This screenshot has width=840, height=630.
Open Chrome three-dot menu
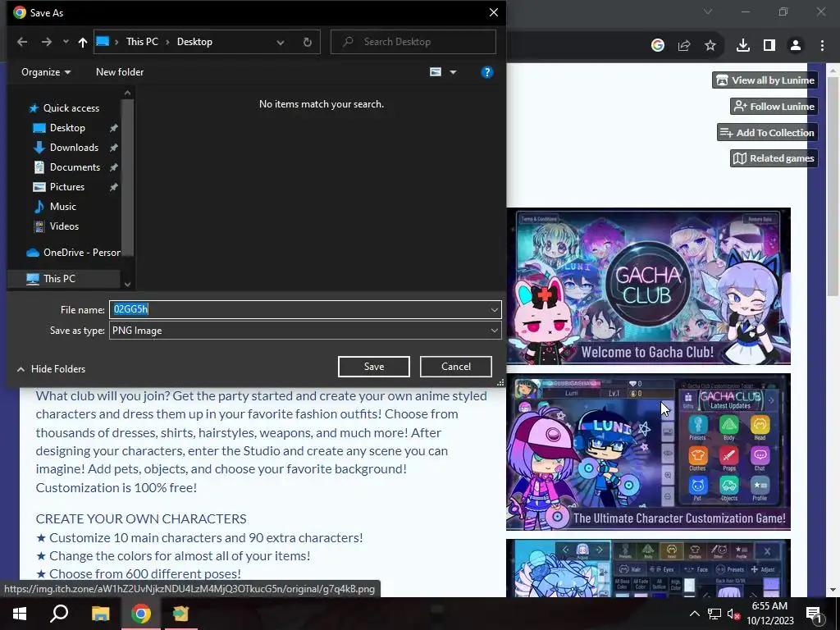(822, 46)
